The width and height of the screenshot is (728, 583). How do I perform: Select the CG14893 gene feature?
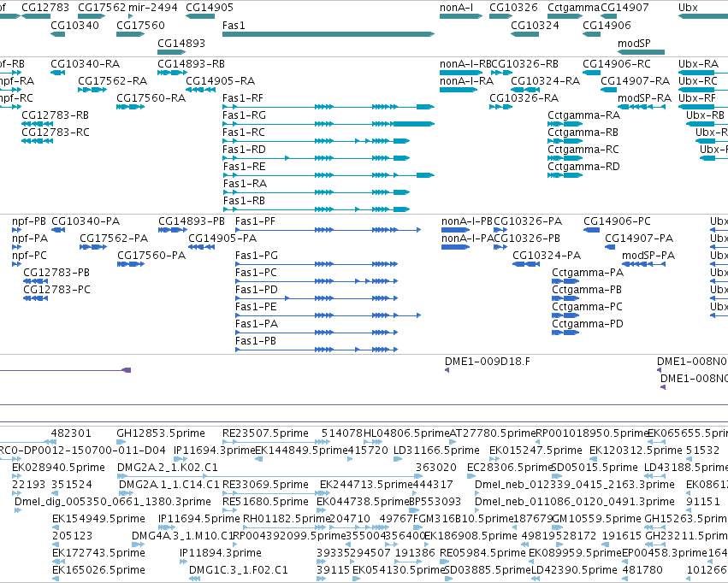[171, 52]
